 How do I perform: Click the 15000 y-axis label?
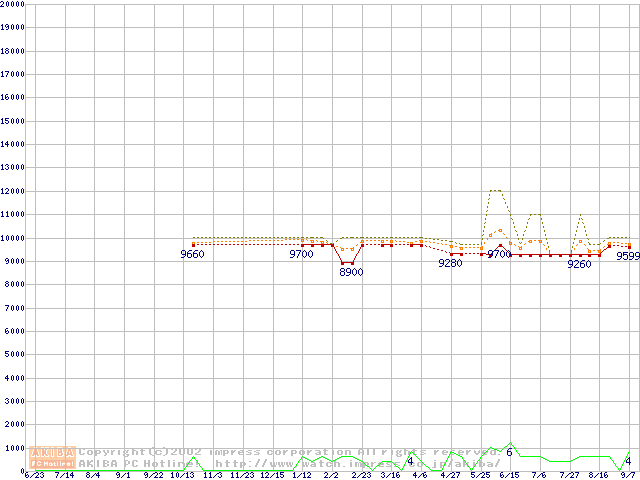pos(13,121)
